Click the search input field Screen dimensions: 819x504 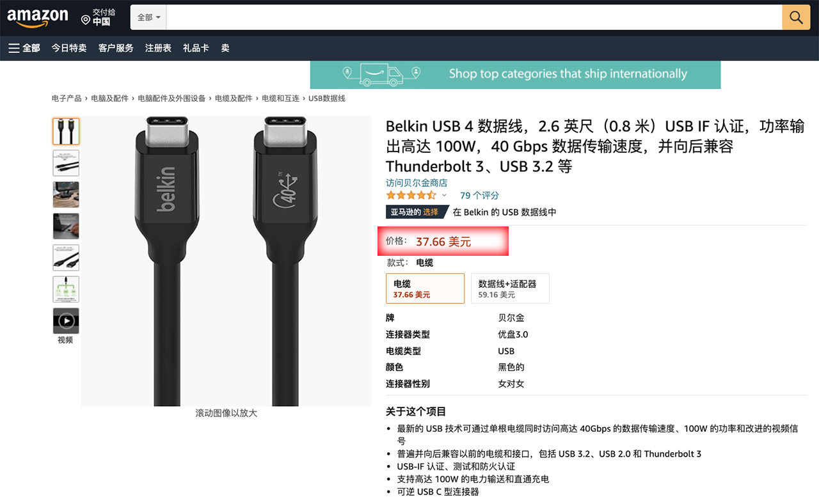474,17
